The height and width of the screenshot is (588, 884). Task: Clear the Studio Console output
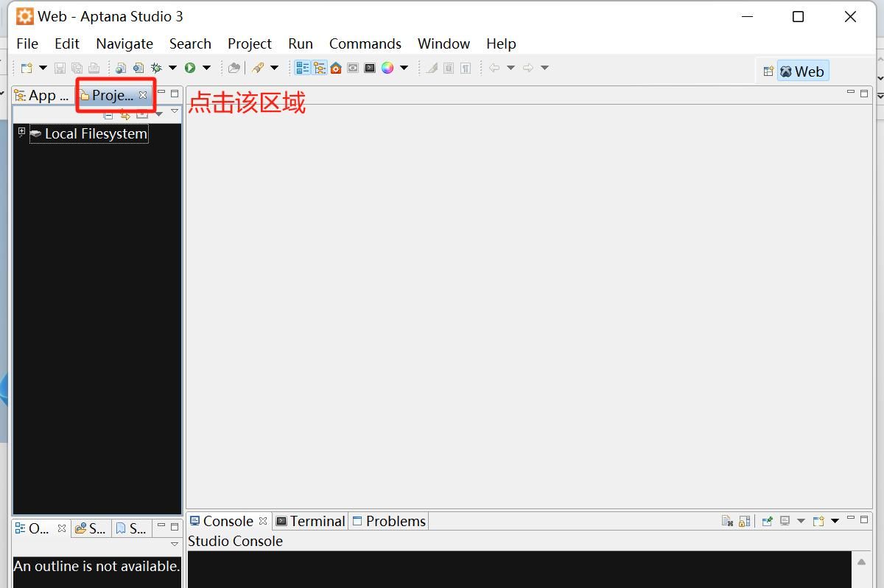[727, 521]
